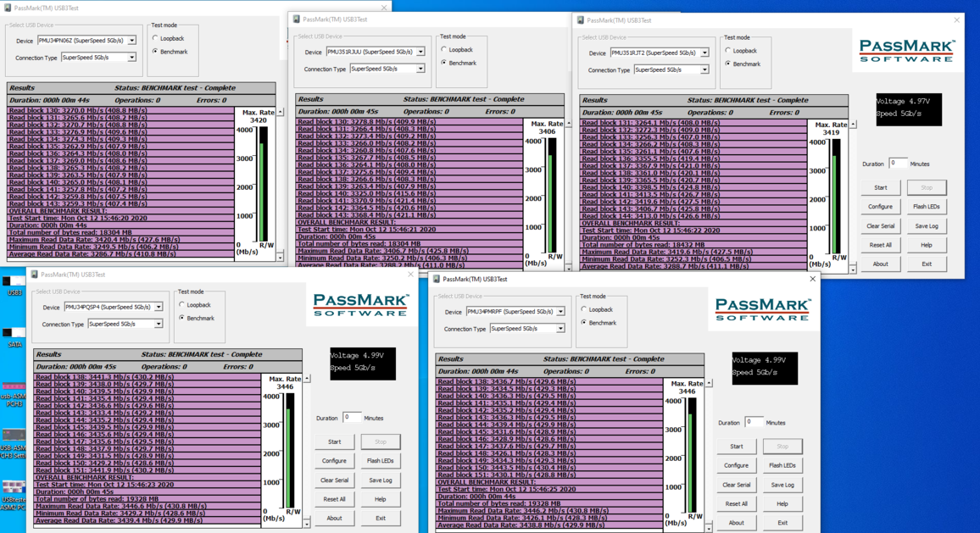Screen dimensions: 980x533
Task: Click Duration minutes field in PMU351RJT2 window
Action: coord(898,163)
